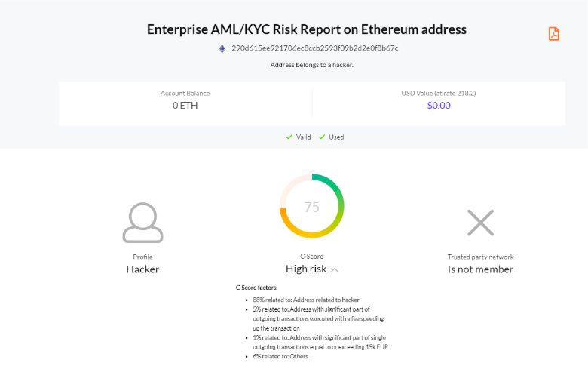Click the Hacker profile label
Image resolution: width=588 pixels, height=366 pixels.
pyautogui.click(x=142, y=269)
